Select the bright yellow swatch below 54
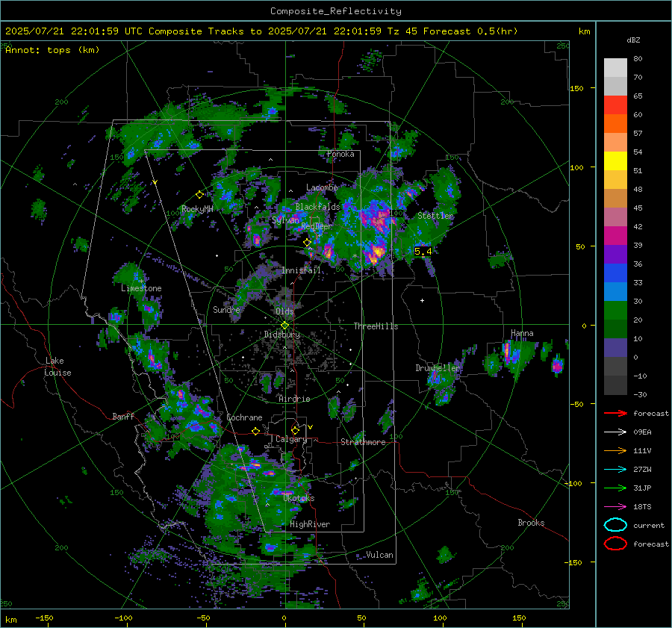 click(615, 161)
